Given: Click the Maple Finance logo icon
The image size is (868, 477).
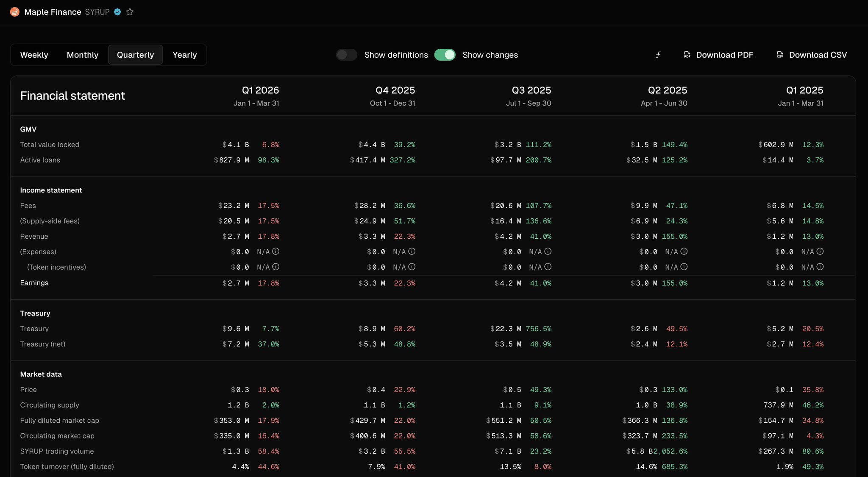Looking at the screenshot, I should click(15, 12).
